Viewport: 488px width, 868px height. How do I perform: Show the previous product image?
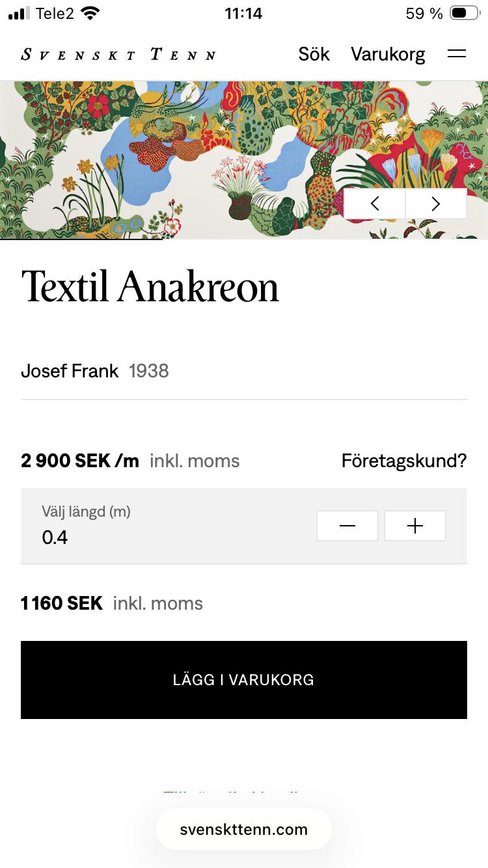point(375,204)
